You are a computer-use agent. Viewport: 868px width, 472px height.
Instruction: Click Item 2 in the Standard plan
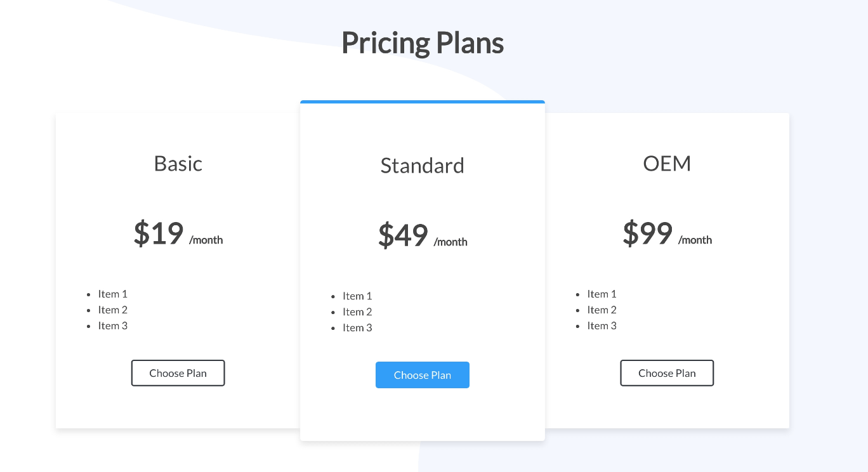tap(357, 311)
